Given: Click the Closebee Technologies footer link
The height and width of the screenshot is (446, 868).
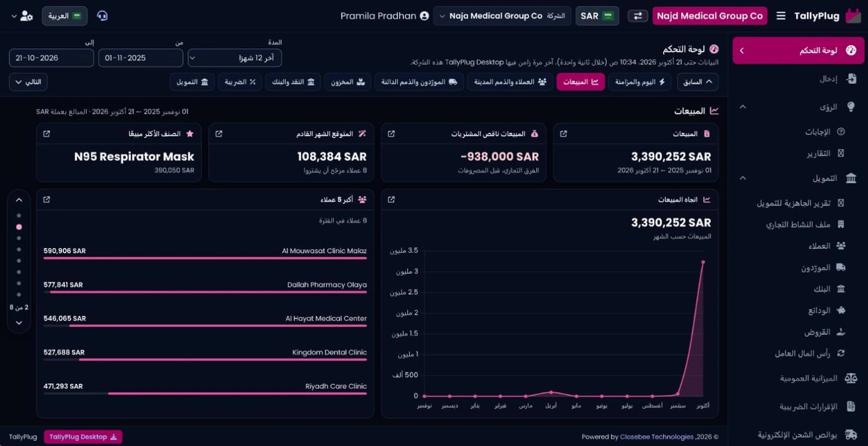Looking at the screenshot, I should [656, 437].
